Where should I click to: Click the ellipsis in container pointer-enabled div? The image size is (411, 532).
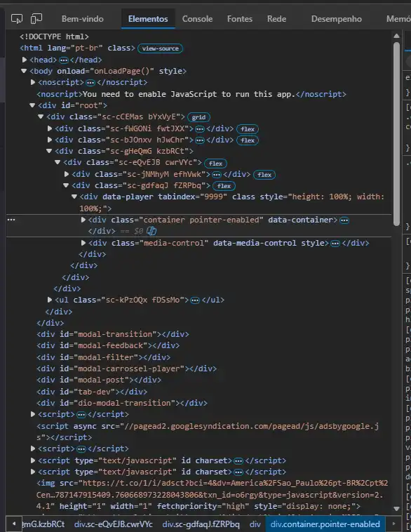tap(344, 220)
